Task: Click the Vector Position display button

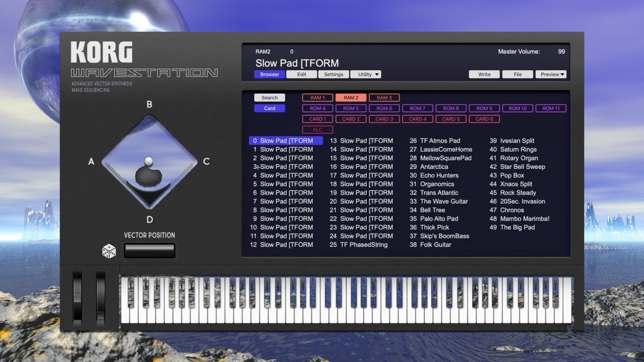Action: (x=149, y=251)
